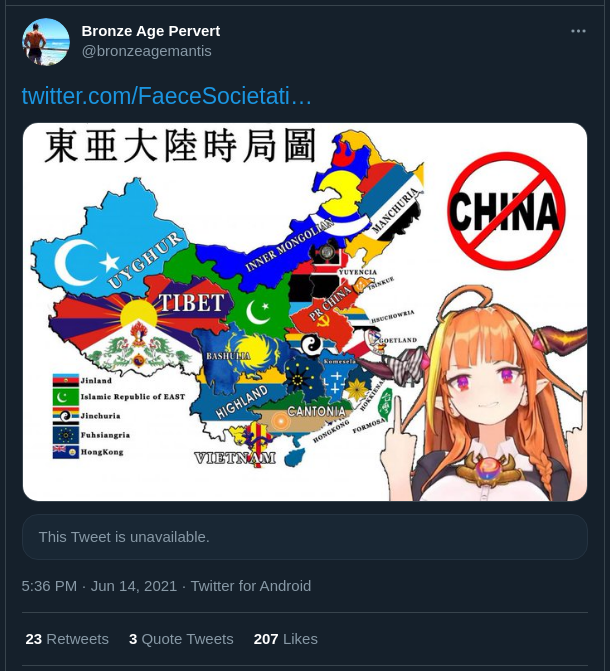Click the Jinchuria yin-yang flag icon
This screenshot has height=671, width=610.
point(65,416)
